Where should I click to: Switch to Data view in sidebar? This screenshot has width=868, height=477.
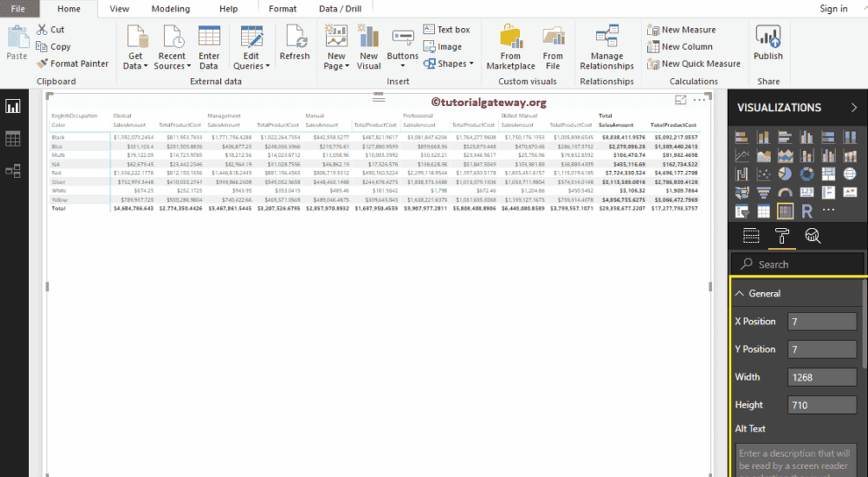tap(13, 139)
